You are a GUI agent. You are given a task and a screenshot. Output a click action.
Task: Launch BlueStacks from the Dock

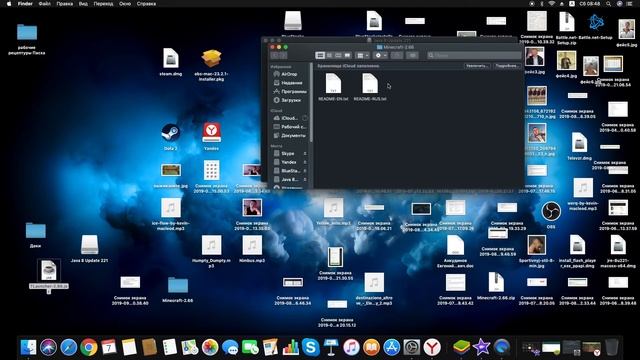(x=461, y=347)
